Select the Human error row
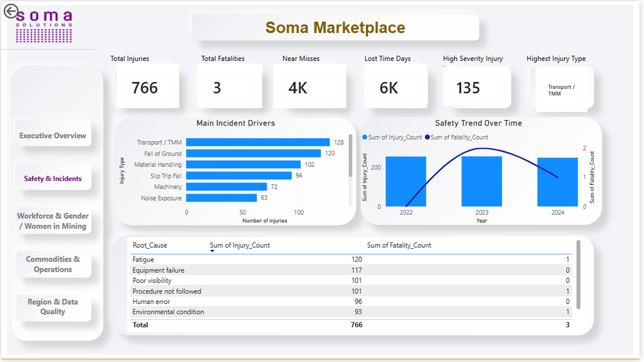Viewport: 644px width, 362px height. pyautogui.click(x=351, y=302)
